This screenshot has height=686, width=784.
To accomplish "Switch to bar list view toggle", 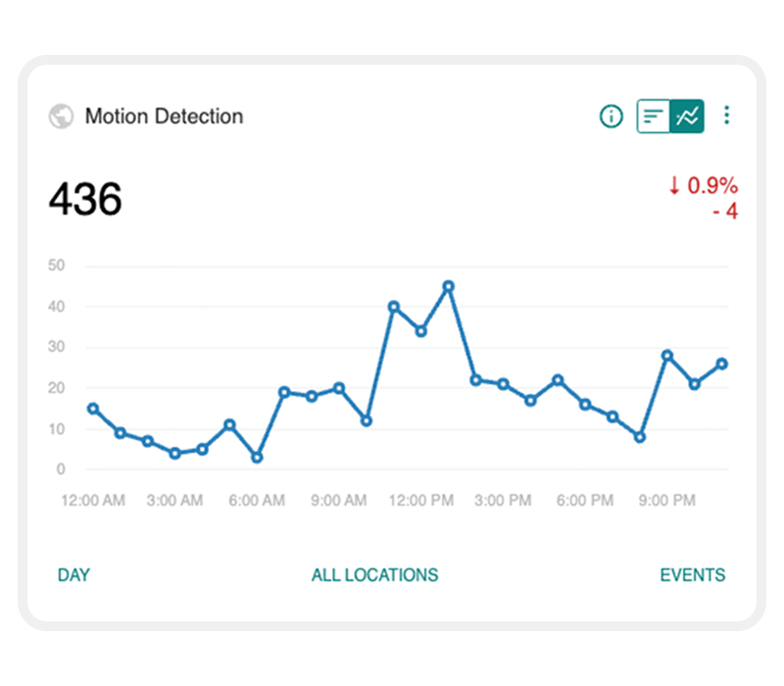I will click(x=653, y=116).
